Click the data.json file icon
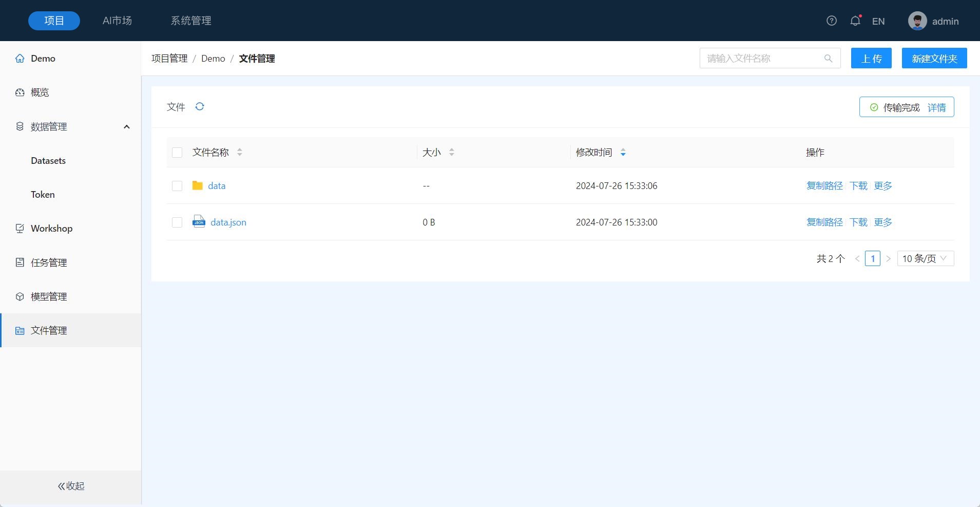 [199, 222]
